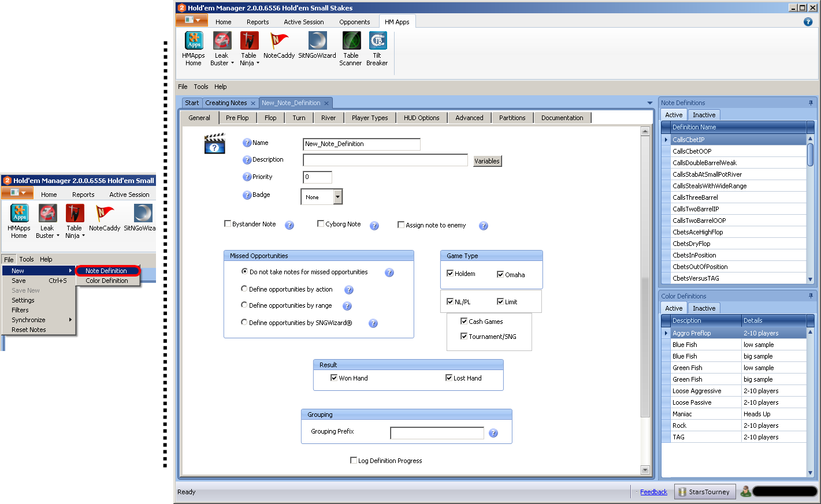
Task: Enable Cyborg Note checkbox
Action: [x=321, y=223]
